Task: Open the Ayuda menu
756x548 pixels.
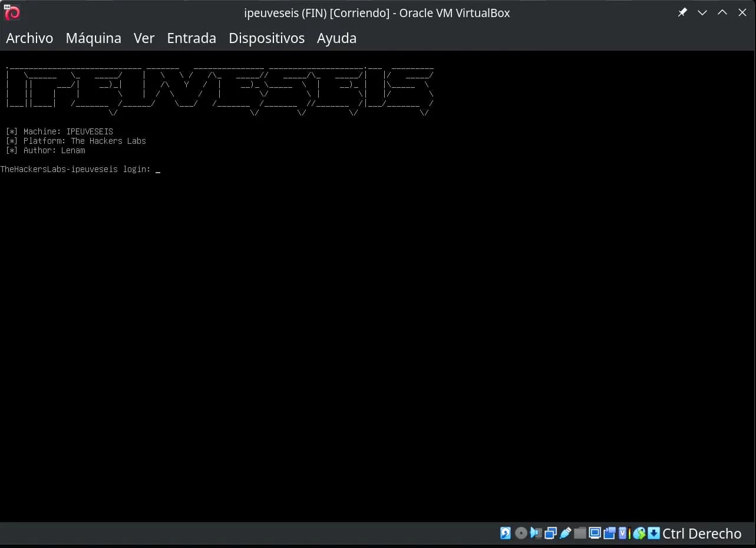Action: click(336, 38)
